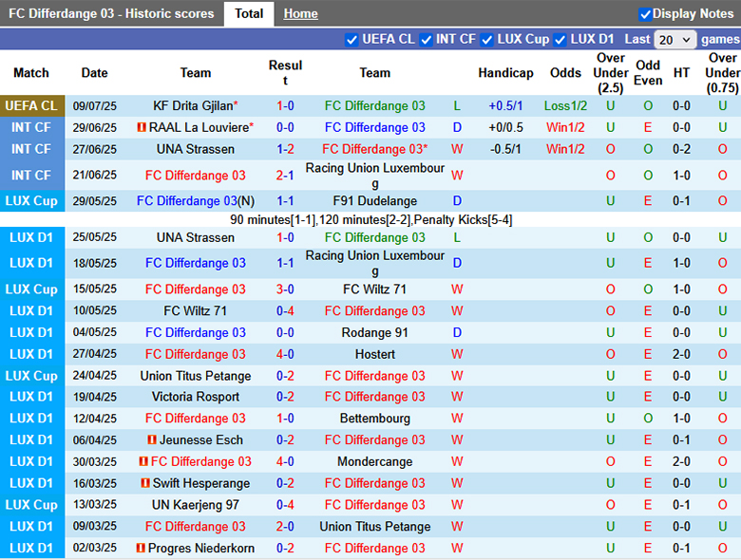Screen dimensions: 741x560
Task: Click the red card icon beside Progres Niederkorn
Action: (x=141, y=548)
